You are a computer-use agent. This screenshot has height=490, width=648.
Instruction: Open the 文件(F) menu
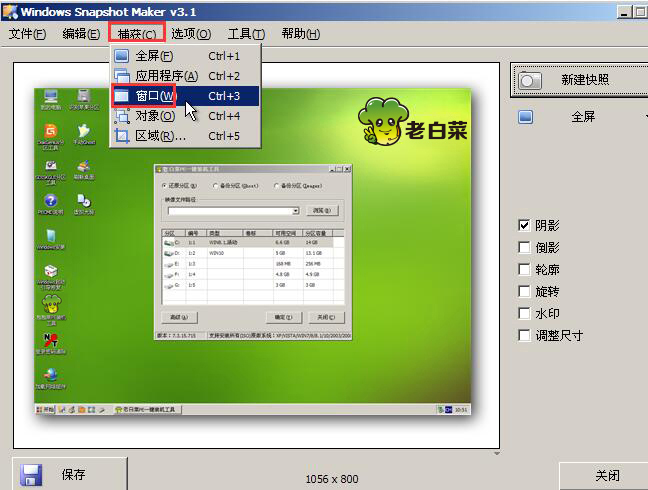coord(27,33)
